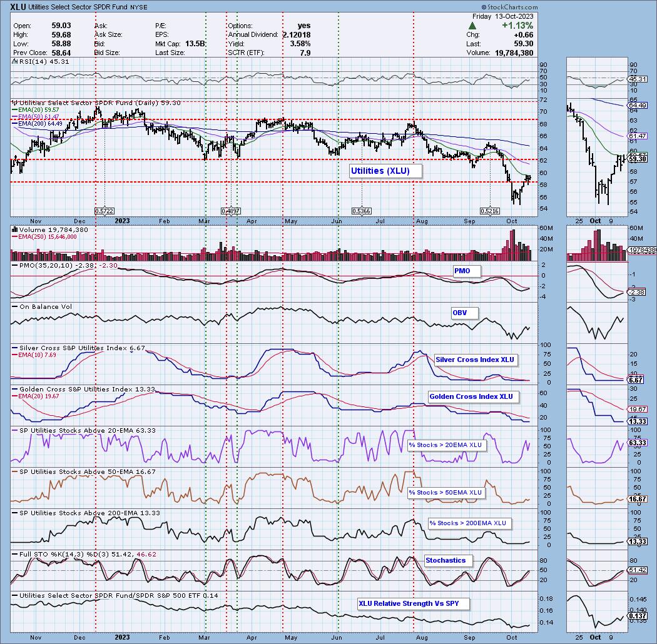Click the 2023 year marker on price axis
Viewport: 657px width, 644px height.
tap(123, 221)
